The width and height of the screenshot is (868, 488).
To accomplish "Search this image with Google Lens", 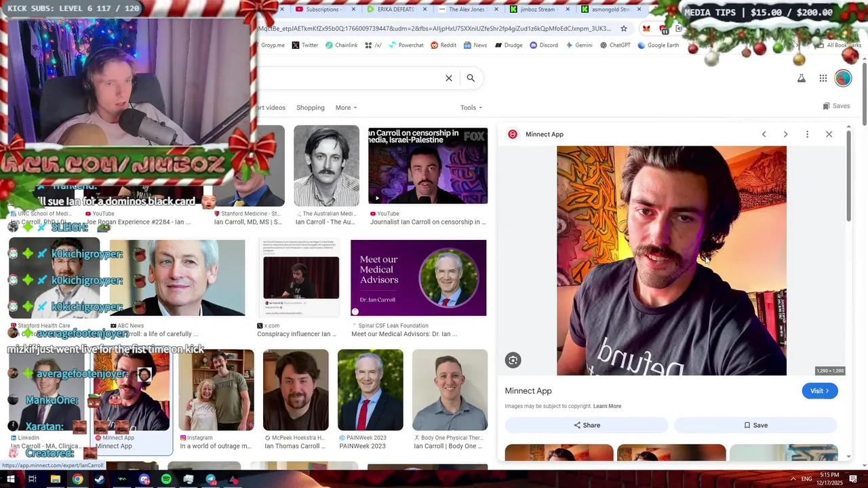I will point(513,361).
